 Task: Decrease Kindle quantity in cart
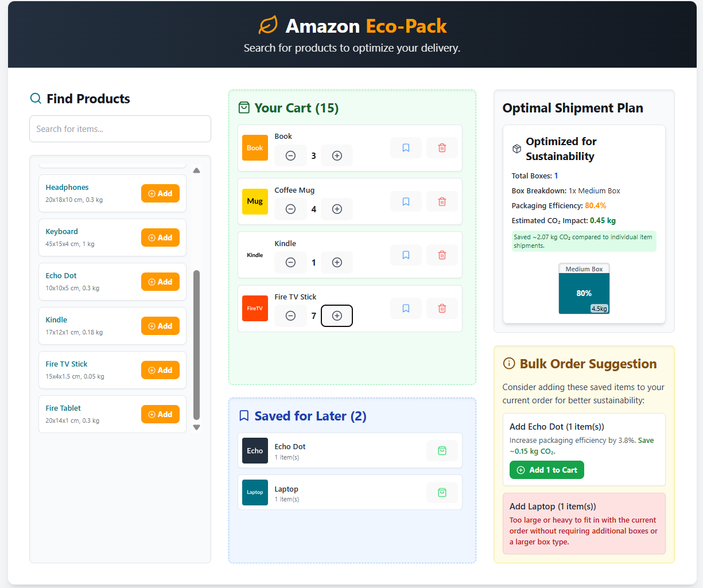pos(290,262)
